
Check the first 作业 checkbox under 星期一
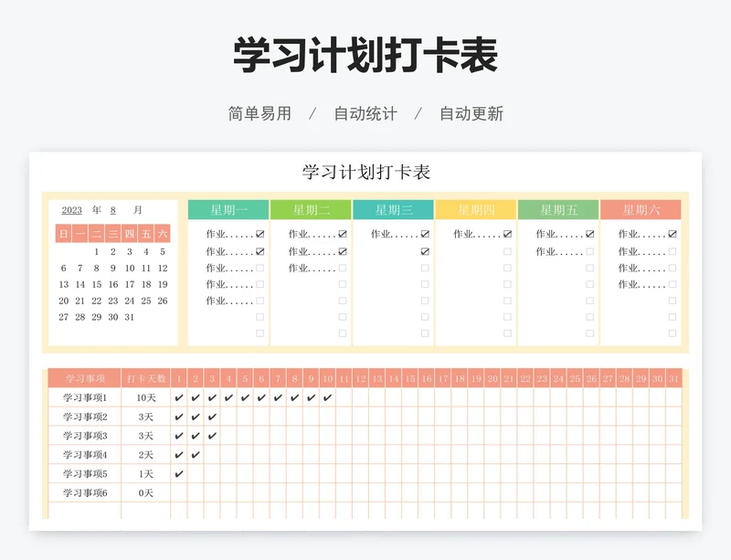coord(260,234)
